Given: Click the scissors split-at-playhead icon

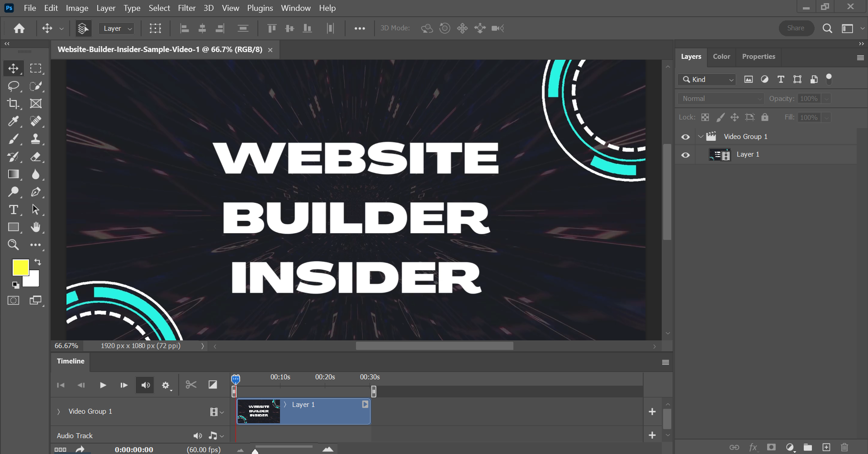Looking at the screenshot, I should [191, 385].
